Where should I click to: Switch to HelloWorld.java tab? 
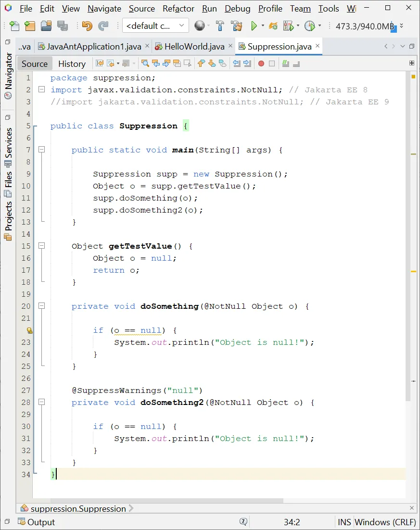coord(194,47)
